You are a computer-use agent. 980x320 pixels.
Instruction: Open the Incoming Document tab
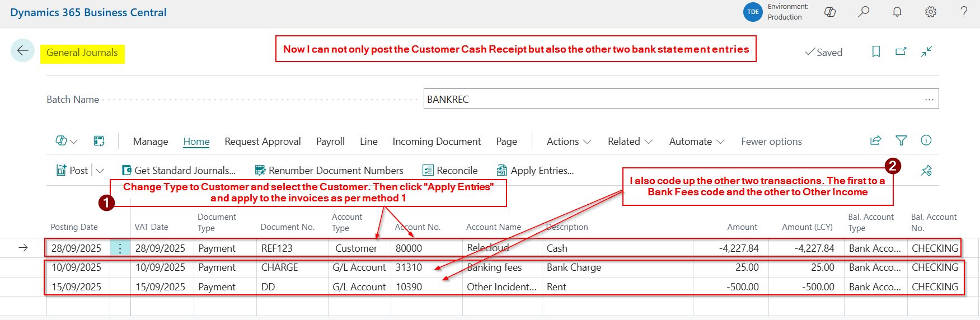pos(437,142)
